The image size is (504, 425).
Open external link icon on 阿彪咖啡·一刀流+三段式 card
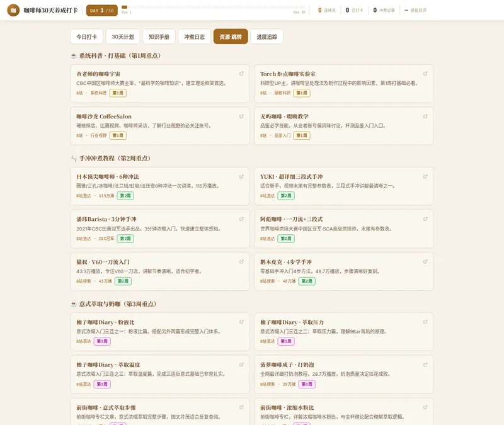point(425,219)
